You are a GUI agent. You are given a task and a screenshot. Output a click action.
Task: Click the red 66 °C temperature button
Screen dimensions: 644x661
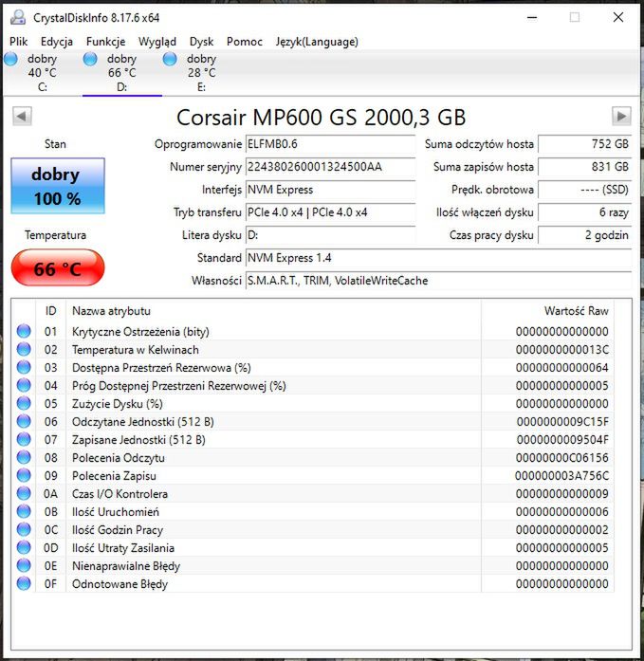point(58,268)
